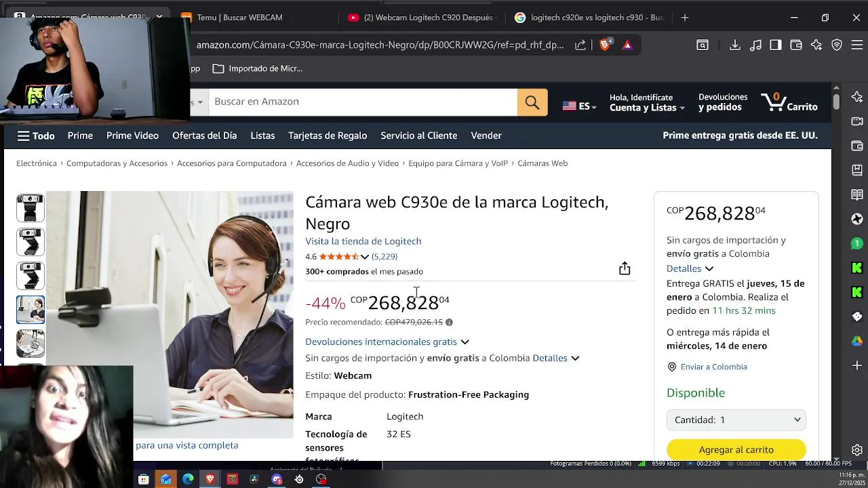Expand the star rating breakdown chevron
868x488 pixels.
tap(365, 257)
